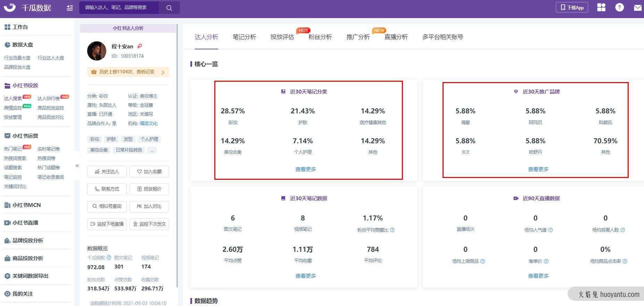Toggle the sidebar menu collapse icon
Image resolution: width=644 pixels, height=306 pixels.
tap(70, 8)
